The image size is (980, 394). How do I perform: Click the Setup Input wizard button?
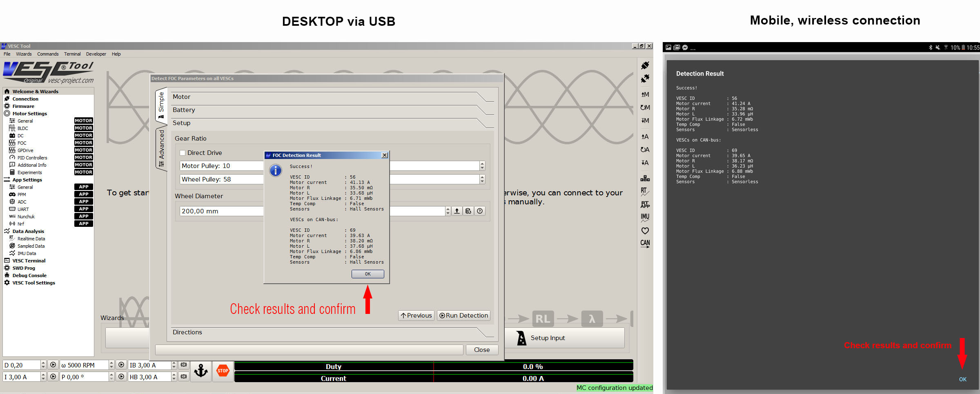[564, 338]
